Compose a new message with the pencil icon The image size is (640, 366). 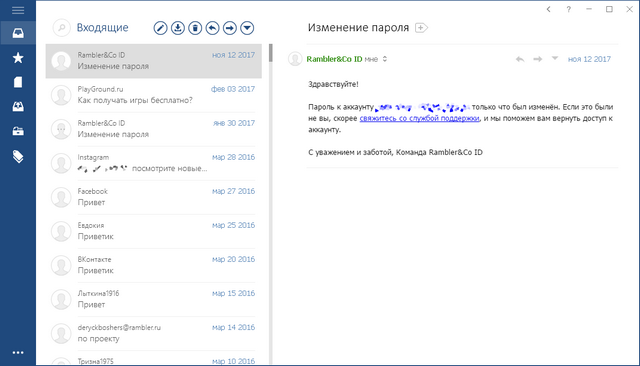point(160,28)
